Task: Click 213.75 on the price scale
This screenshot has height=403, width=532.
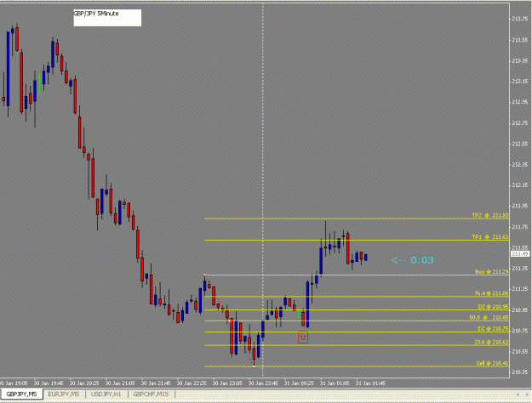Action: pos(520,19)
